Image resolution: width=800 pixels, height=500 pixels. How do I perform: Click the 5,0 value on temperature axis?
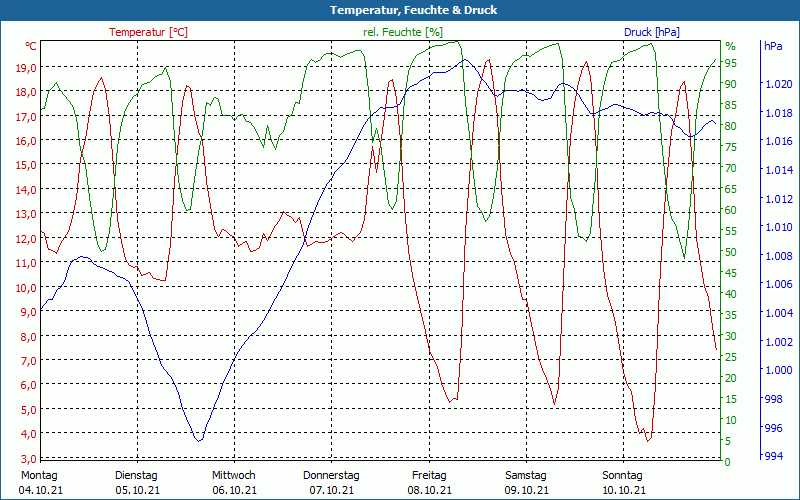point(28,410)
